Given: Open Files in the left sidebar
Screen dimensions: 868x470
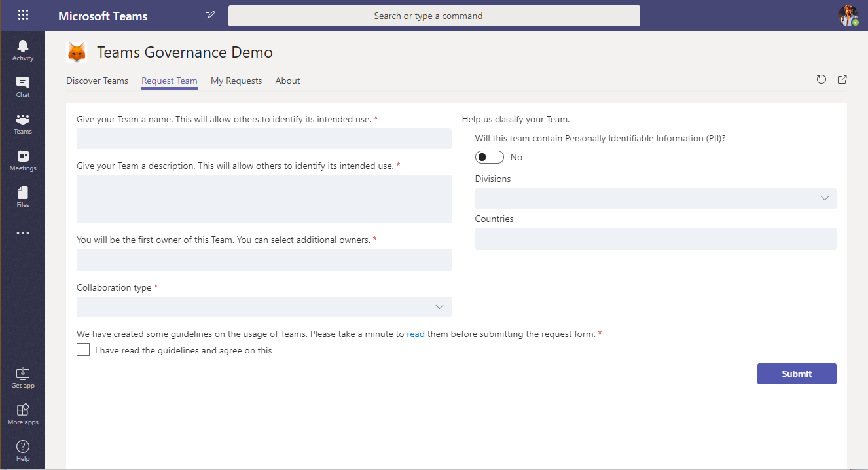Looking at the screenshot, I should coord(23,197).
